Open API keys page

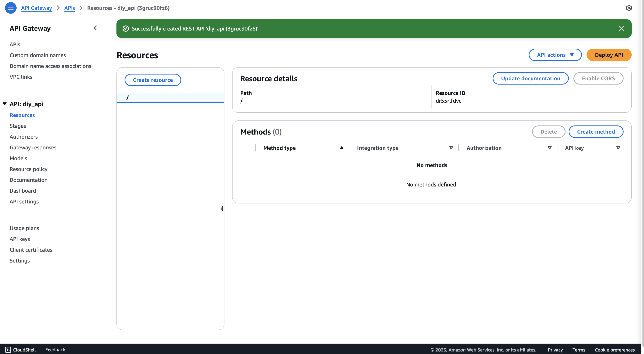click(x=20, y=239)
